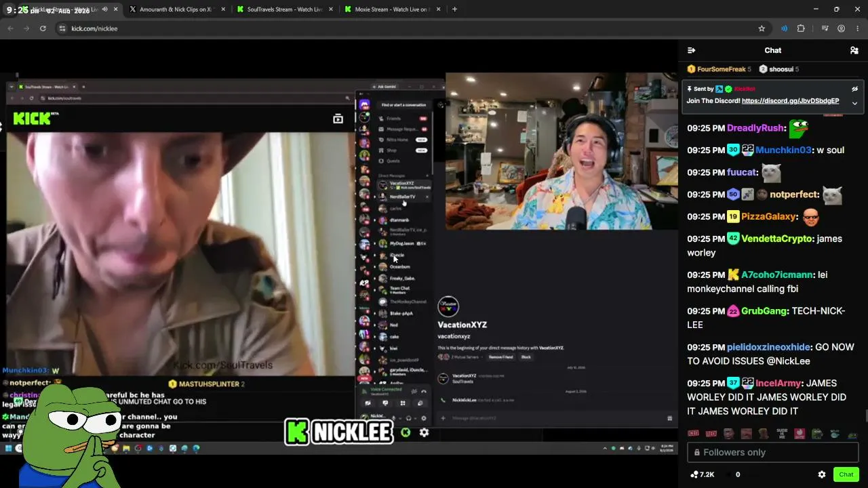
Task: Open the chat users list icon
Action: (x=854, y=50)
